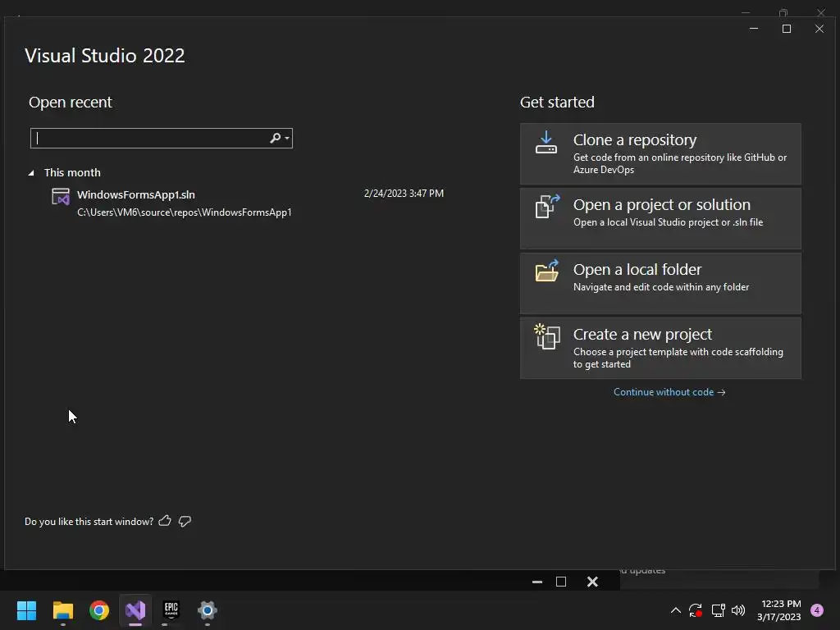
Task: Click the search magnifier icon in Open recent
Action: click(x=275, y=138)
